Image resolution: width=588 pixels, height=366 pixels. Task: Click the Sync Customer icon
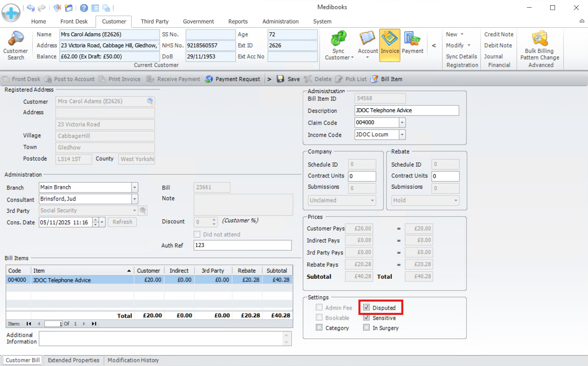click(x=339, y=39)
